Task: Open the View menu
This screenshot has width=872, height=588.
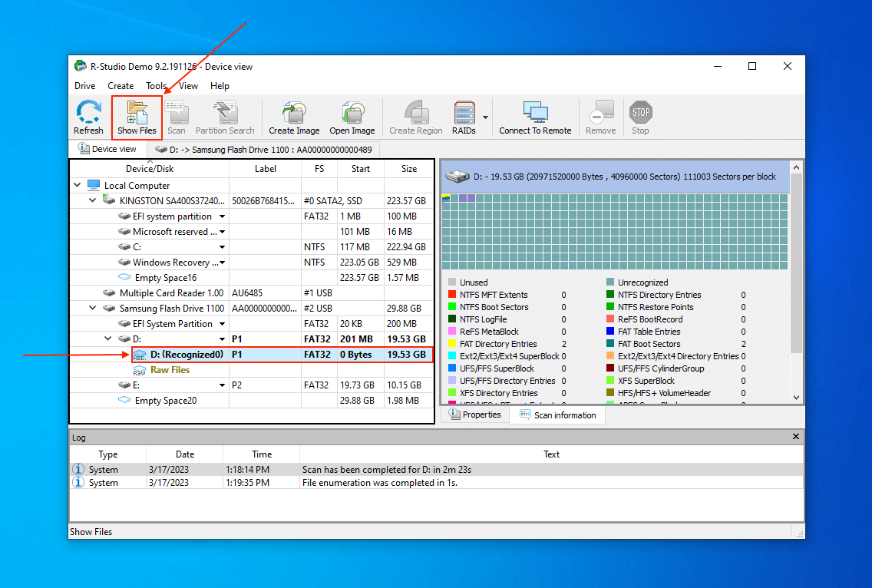Action: (x=188, y=86)
